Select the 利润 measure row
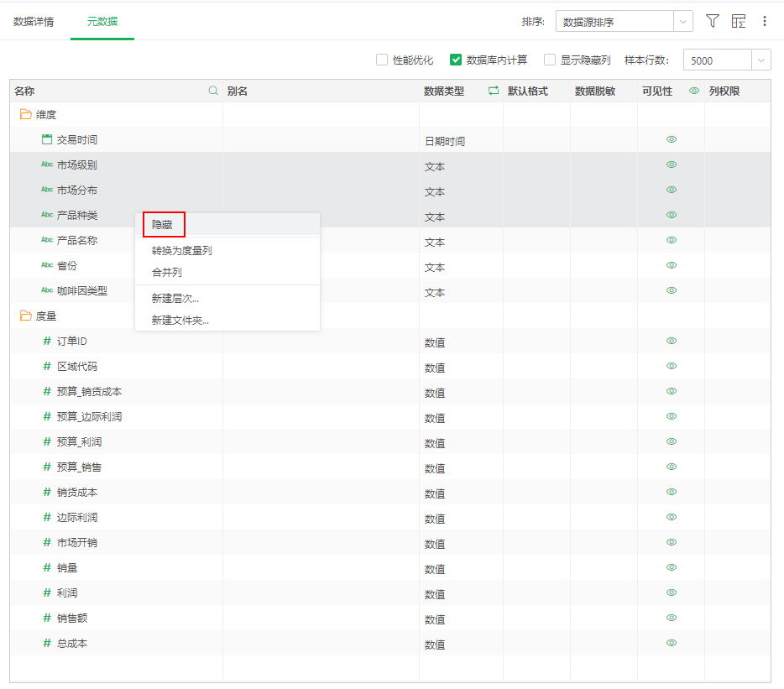784x689 pixels. pyautogui.click(x=67, y=592)
